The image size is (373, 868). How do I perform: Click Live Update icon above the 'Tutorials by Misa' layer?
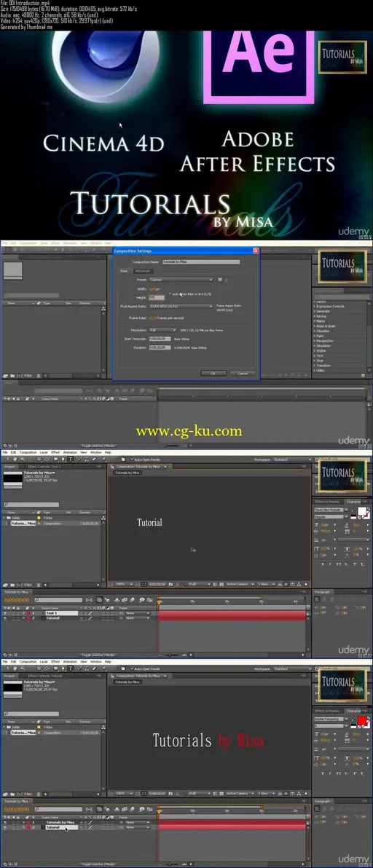[100, 809]
